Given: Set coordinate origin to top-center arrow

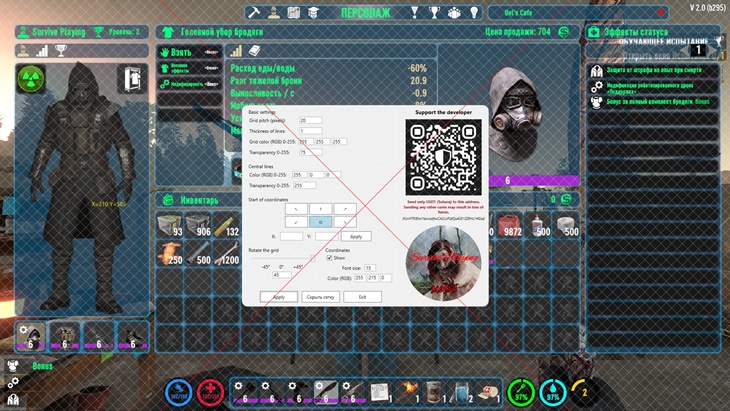Looking at the screenshot, I should 321,209.
